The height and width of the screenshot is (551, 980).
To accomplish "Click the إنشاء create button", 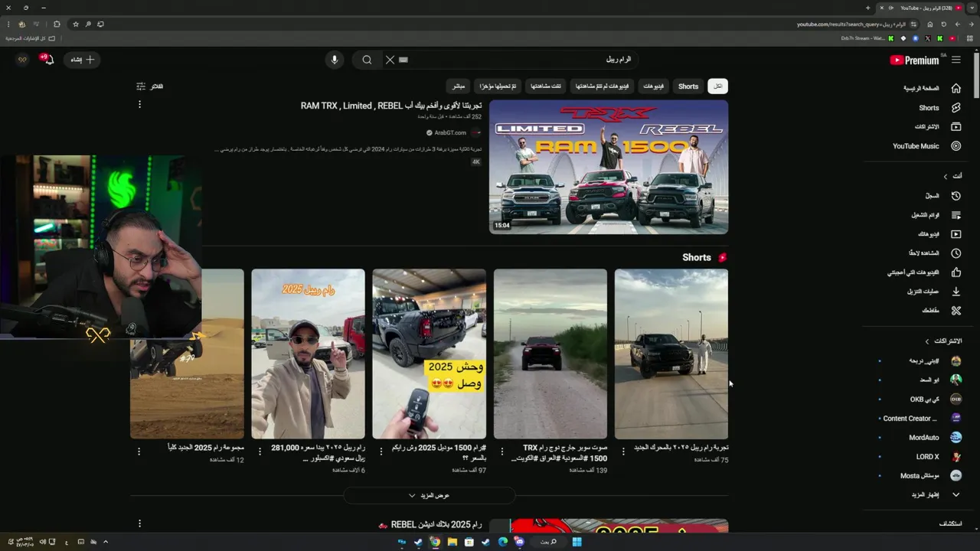I will (x=83, y=60).
